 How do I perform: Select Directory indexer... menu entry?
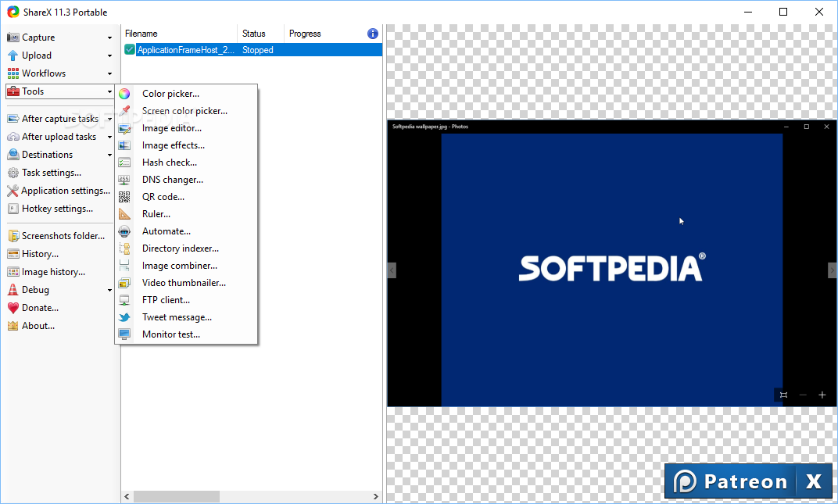(186, 248)
